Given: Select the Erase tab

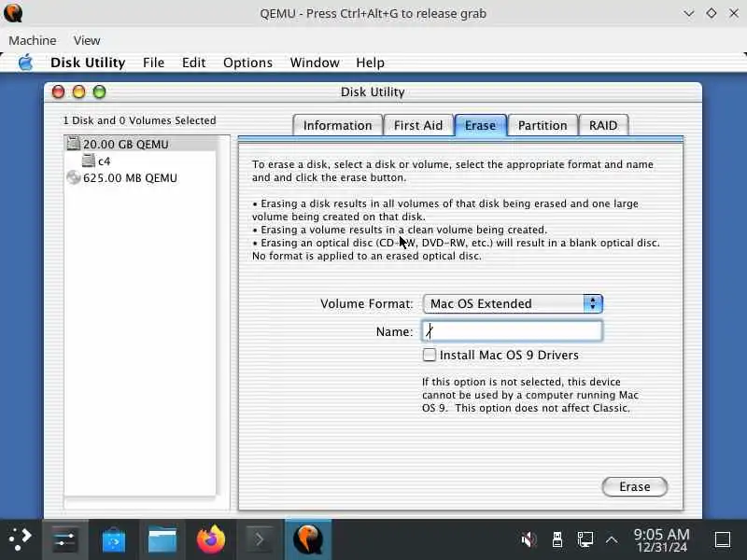Looking at the screenshot, I should tap(480, 125).
